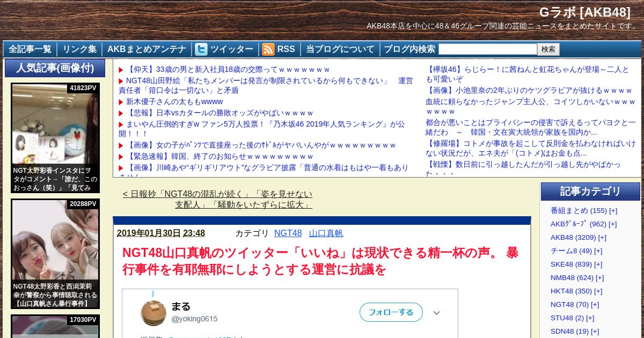Expand the AKBグループ [+] subcategories

[612, 224]
